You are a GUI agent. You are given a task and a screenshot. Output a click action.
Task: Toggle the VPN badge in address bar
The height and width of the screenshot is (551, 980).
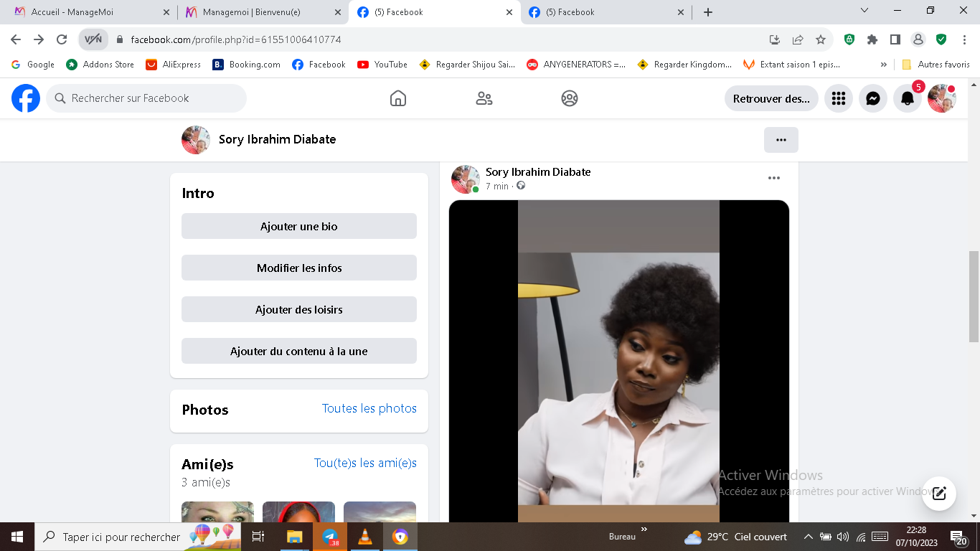(x=93, y=39)
